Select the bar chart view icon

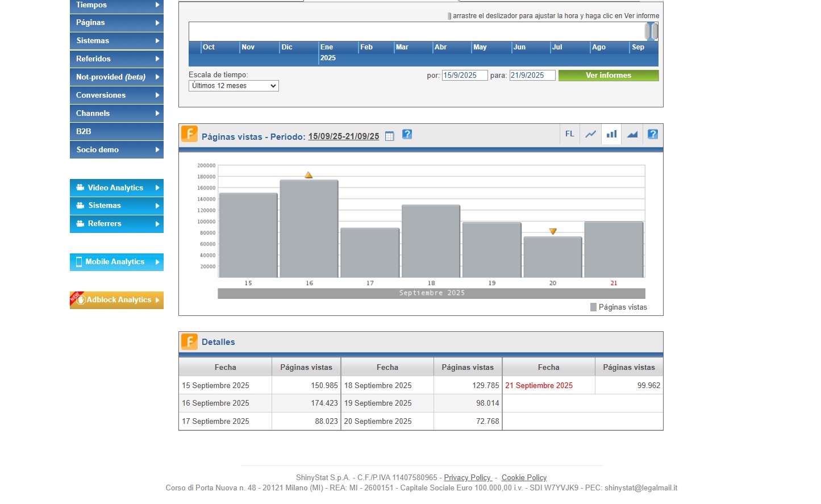tap(611, 135)
